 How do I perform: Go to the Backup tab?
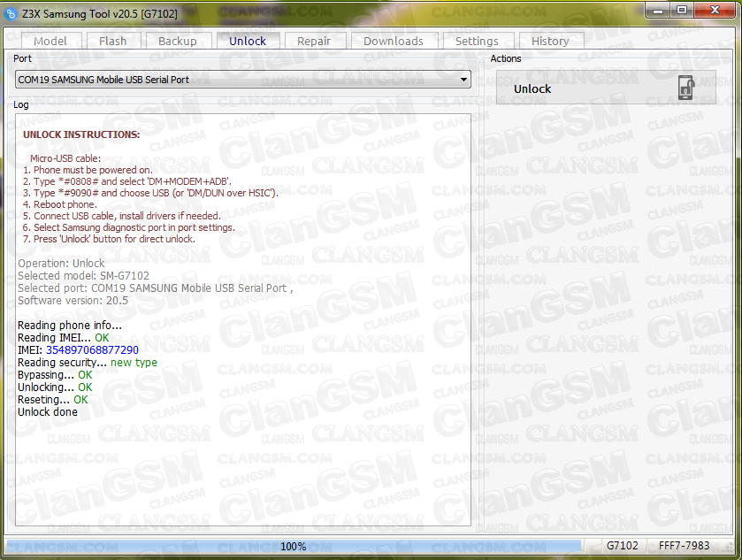[177, 41]
